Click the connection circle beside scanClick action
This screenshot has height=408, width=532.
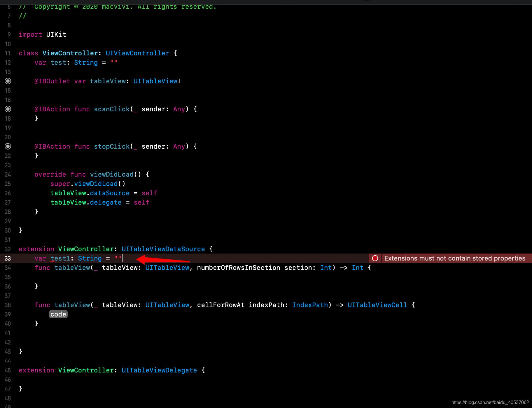pos(8,109)
